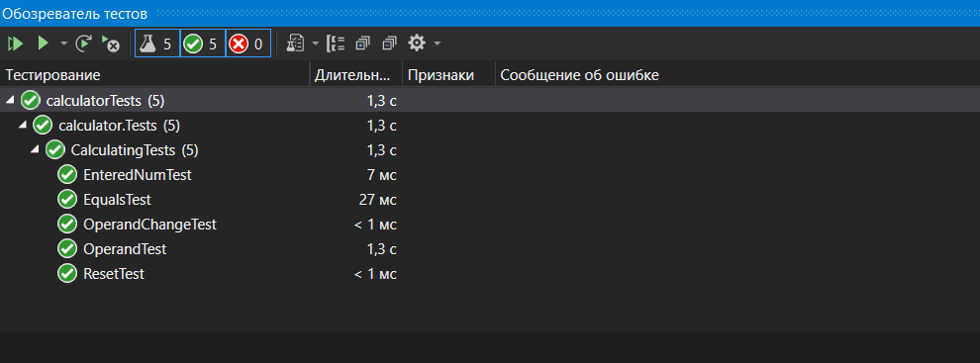Collapse the calculatorTests root node
The height and width of the screenshot is (363, 980).
click(10, 99)
